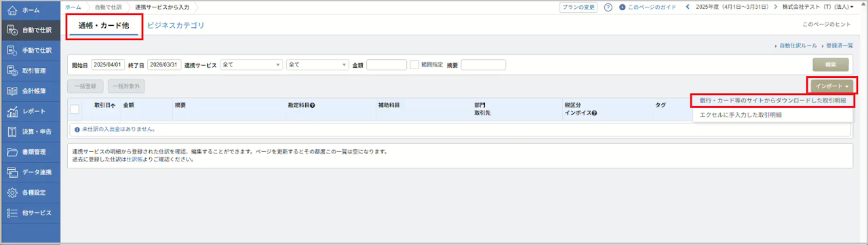Choose エクセルに手入力した取引明細
Screen dimensions: 868x245
coord(741,115)
